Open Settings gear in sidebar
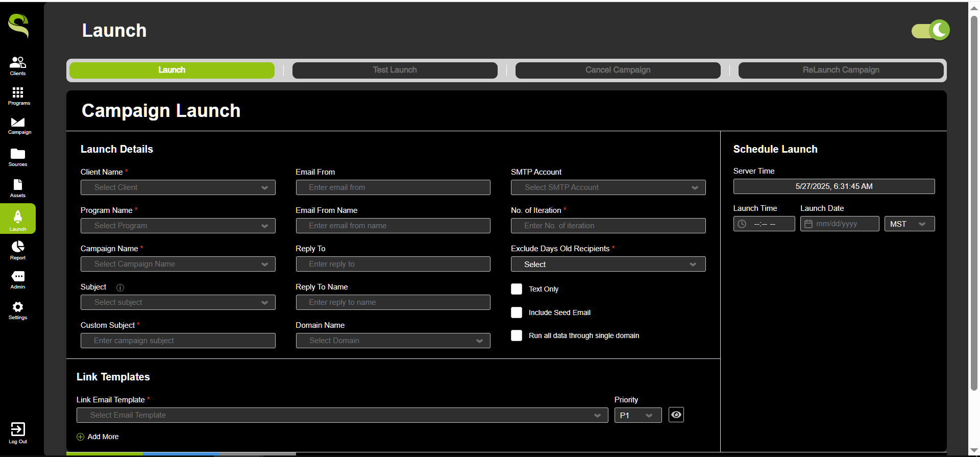This screenshot has width=980, height=457. click(18, 309)
